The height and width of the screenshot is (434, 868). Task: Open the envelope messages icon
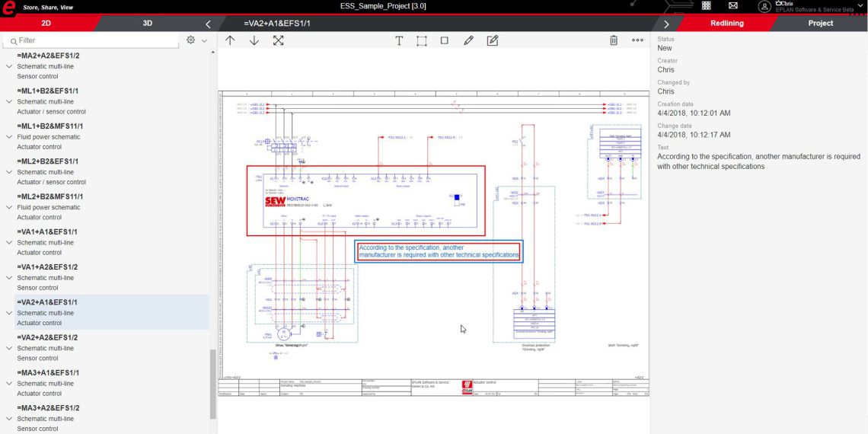732,6
